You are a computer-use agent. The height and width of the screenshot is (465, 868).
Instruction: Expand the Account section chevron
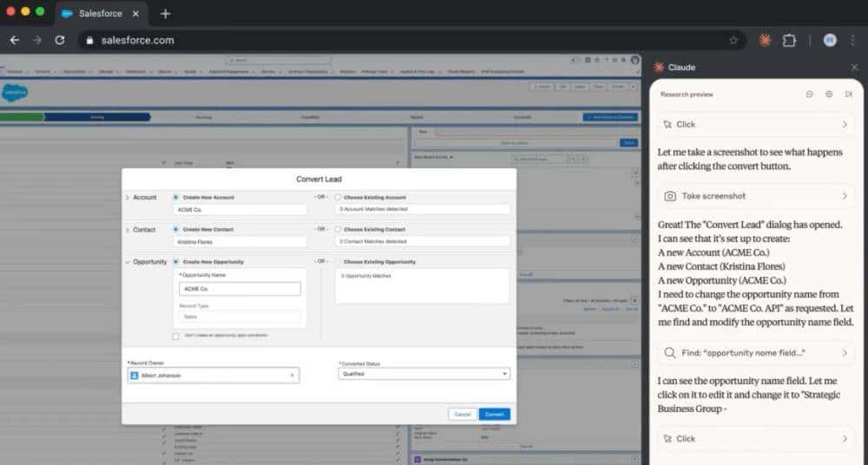click(x=128, y=198)
